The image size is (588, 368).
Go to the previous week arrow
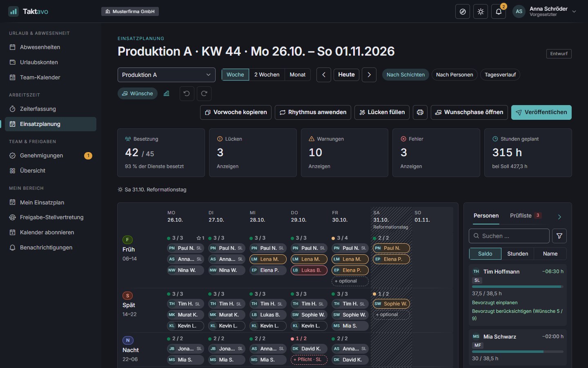pos(324,75)
